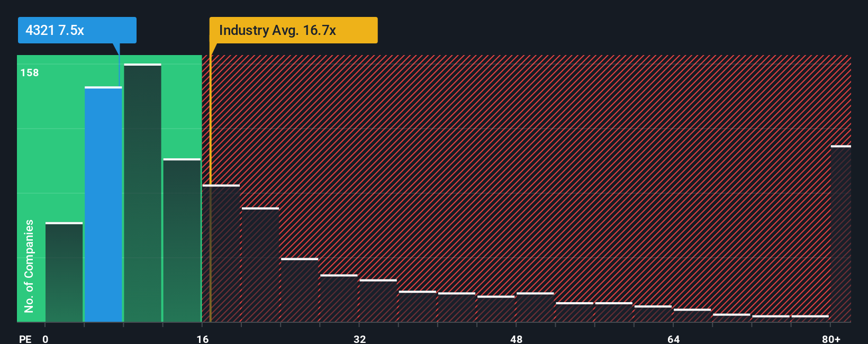Viewport: 868px width, 344px height.
Task: Click the 64 tick label on x-axis
Action: tap(673, 339)
